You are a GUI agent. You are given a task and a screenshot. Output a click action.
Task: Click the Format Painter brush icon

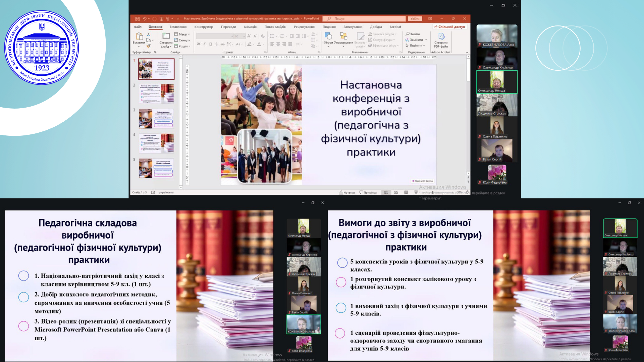pos(148,46)
